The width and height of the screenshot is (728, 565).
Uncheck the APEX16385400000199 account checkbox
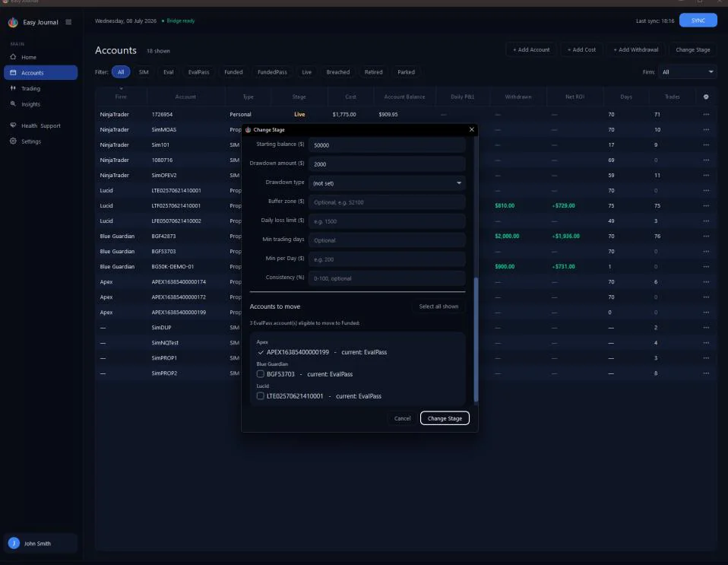tap(261, 352)
